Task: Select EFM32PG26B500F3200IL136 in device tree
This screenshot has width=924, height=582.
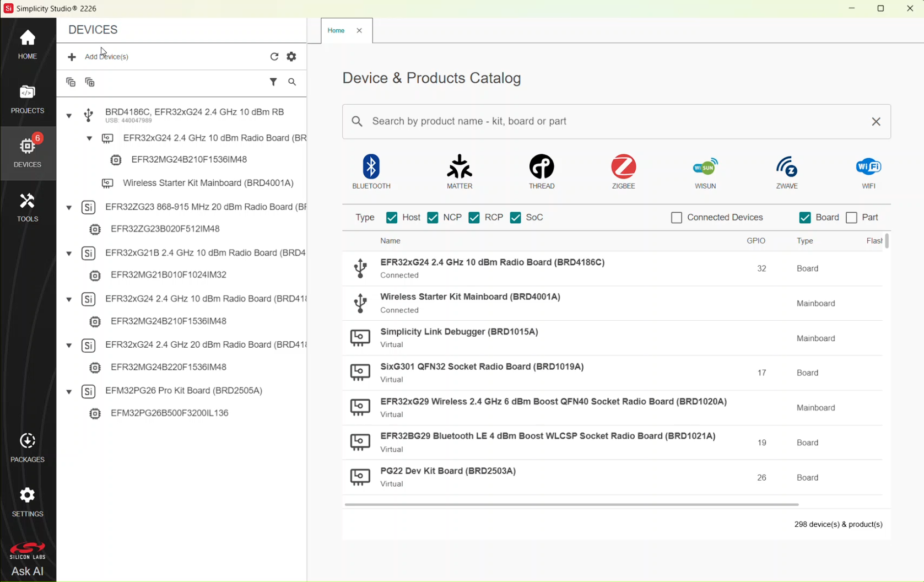Action: (170, 413)
